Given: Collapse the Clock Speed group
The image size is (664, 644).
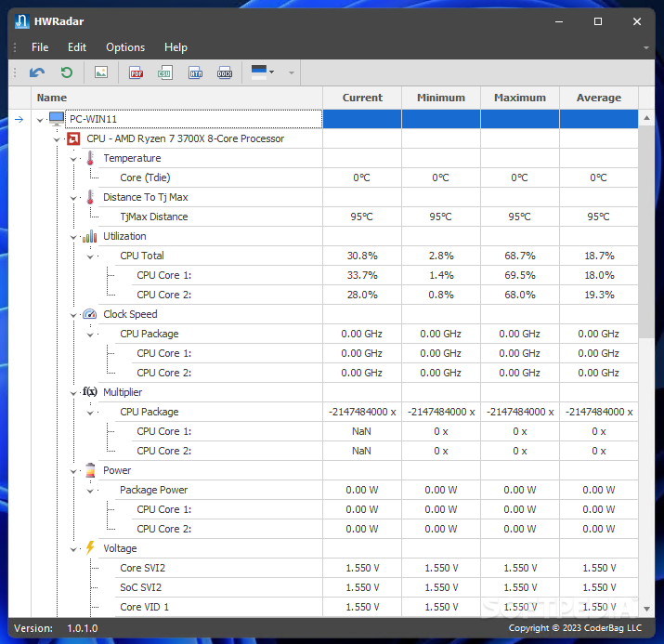Looking at the screenshot, I should (73, 315).
